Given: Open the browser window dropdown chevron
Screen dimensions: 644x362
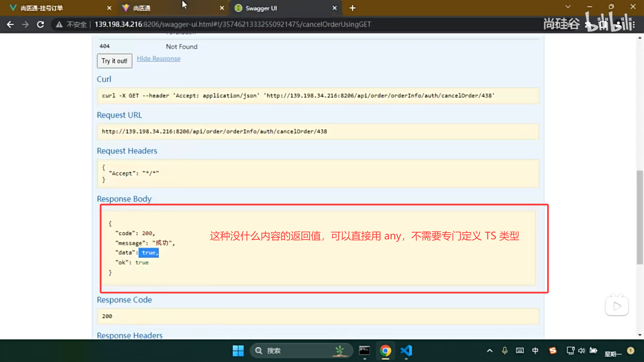Looking at the screenshot, I should coord(568,6).
